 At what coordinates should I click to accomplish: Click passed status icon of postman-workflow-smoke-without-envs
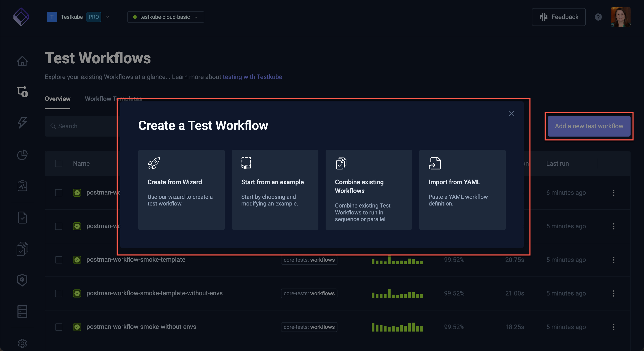pyautogui.click(x=77, y=327)
